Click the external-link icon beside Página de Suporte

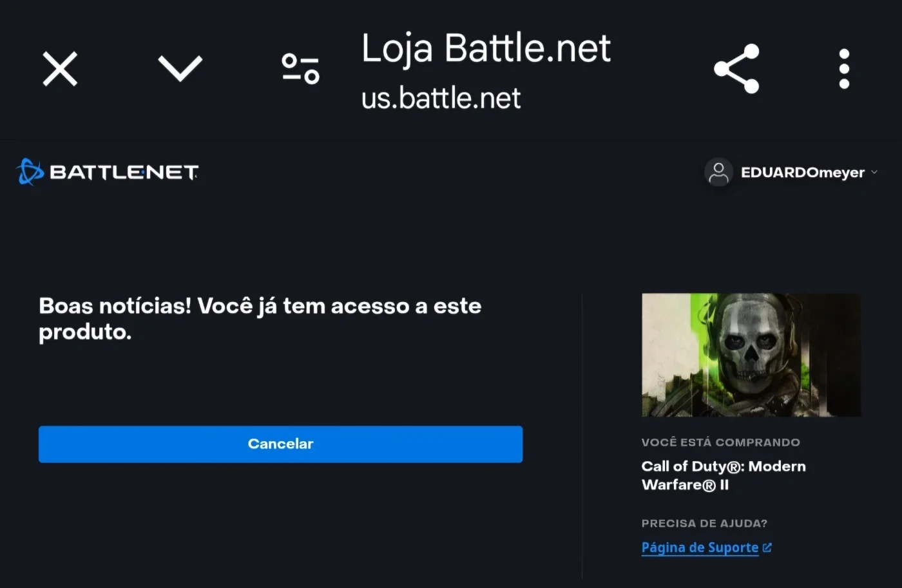[767, 547]
